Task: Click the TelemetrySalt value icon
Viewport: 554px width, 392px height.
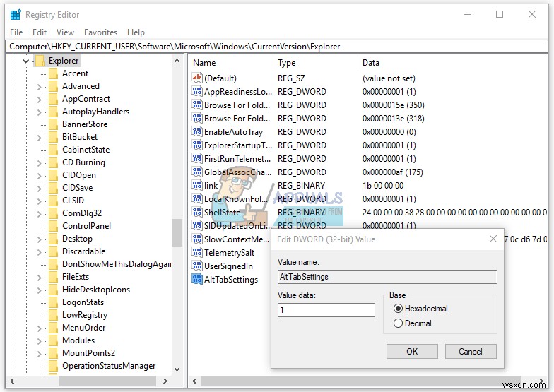Action: (x=196, y=252)
